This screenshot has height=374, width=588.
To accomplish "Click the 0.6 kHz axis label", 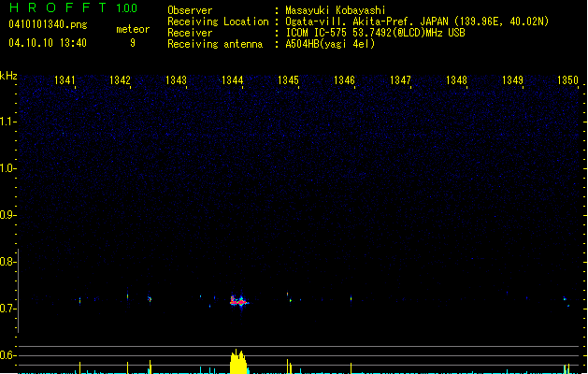I will pyautogui.click(x=8, y=355).
